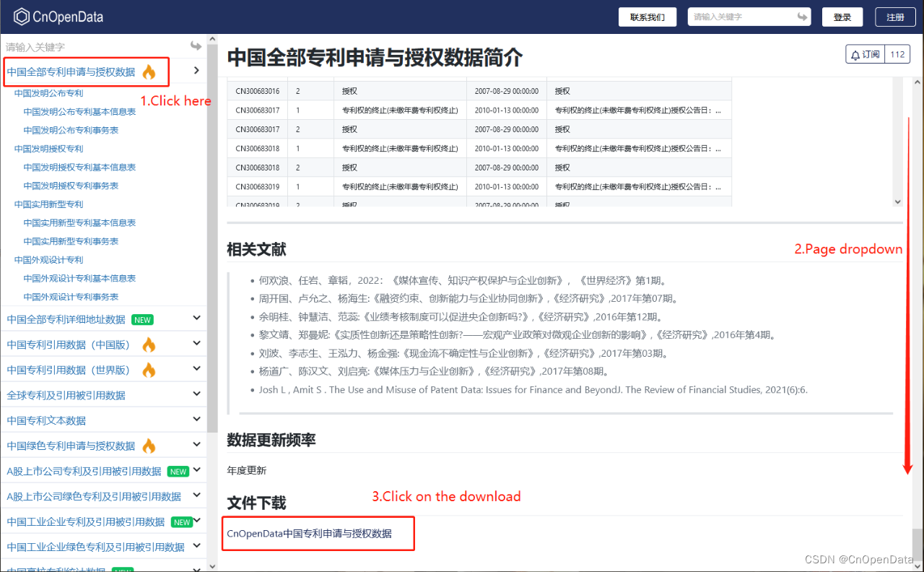Open 中国外观设计专利事务表

click(x=71, y=297)
